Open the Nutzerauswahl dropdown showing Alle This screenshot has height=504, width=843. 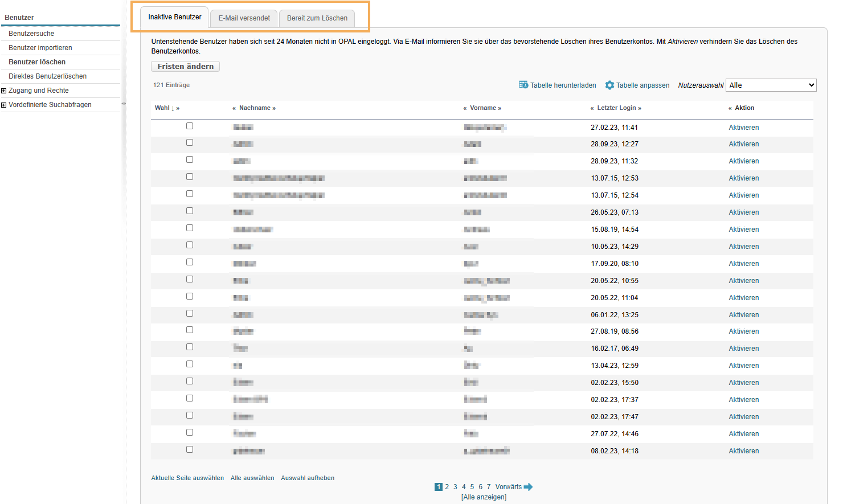click(x=771, y=85)
